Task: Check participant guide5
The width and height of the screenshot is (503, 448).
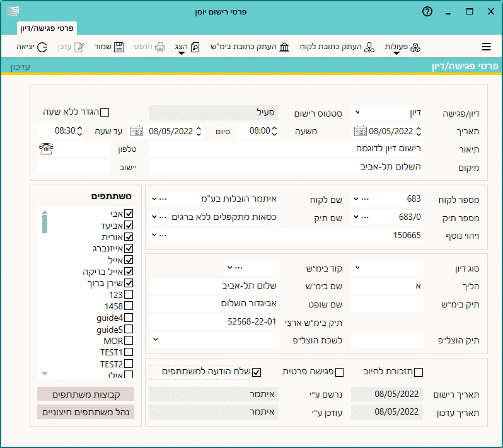Action: 129,329
